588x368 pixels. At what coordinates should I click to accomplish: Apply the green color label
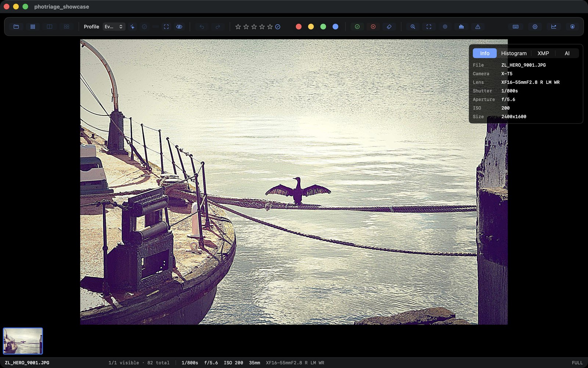pyautogui.click(x=323, y=26)
